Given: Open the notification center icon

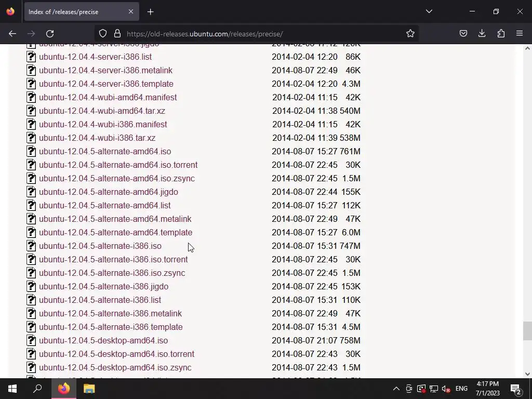Looking at the screenshot, I should click(516, 389).
